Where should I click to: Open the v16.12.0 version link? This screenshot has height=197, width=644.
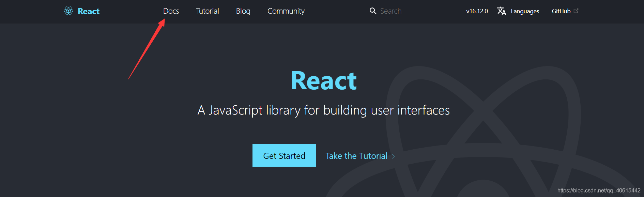coord(477,11)
